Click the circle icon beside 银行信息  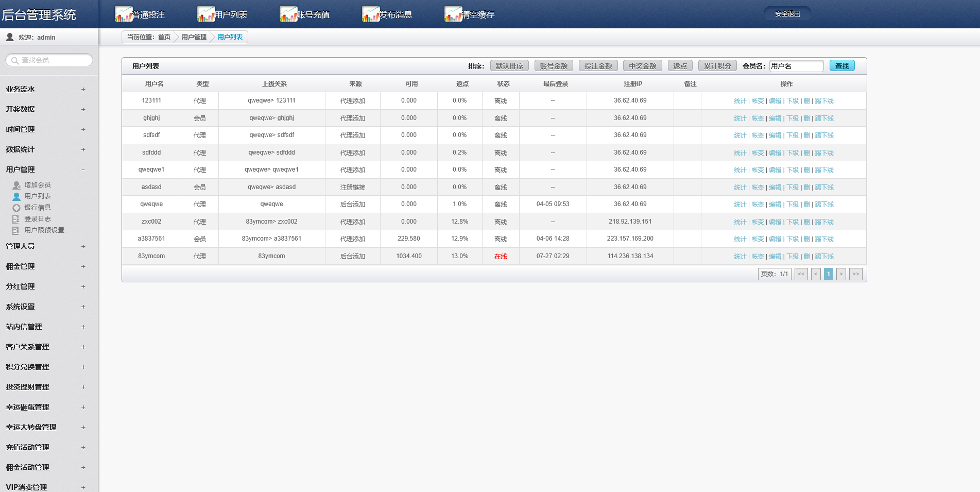click(x=16, y=208)
